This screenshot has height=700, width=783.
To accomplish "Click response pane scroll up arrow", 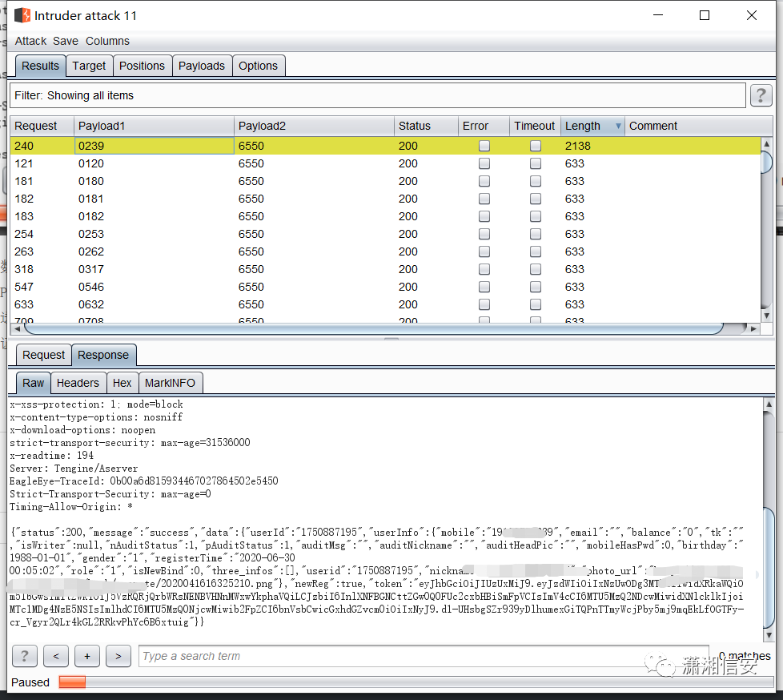I will click(x=769, y=404).
